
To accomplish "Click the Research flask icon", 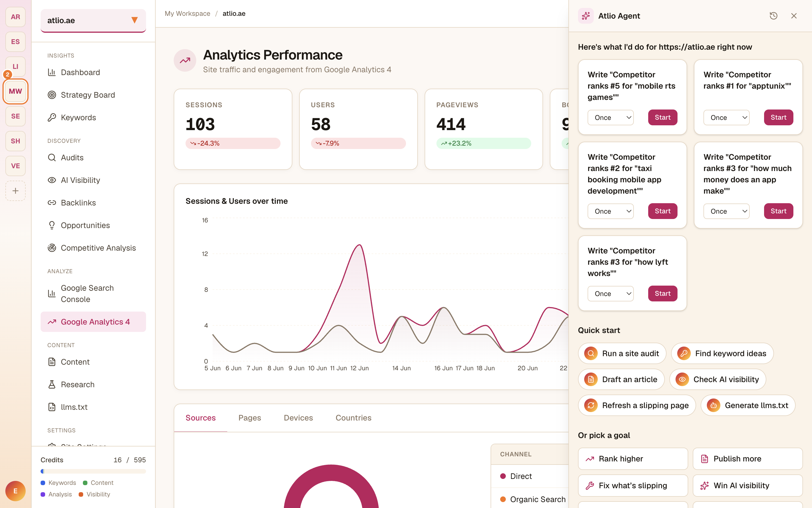I will [52, 384].
